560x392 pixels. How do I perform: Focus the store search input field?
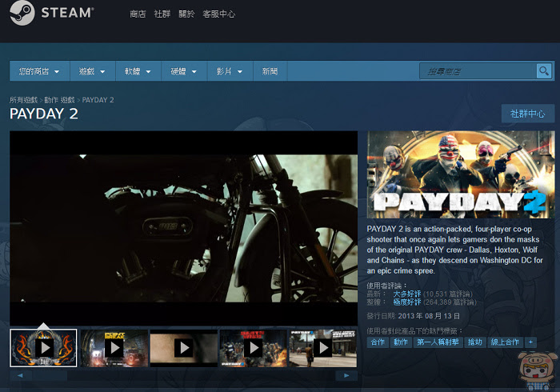click(x=478, y=71)
